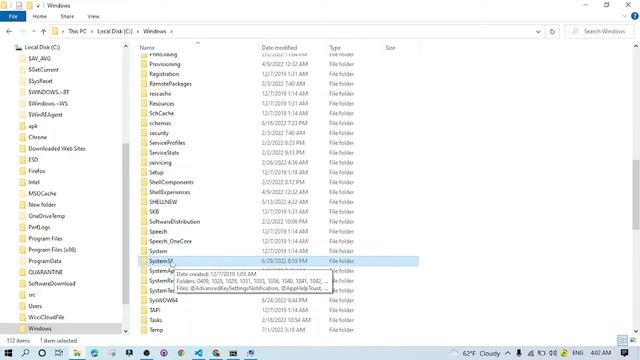The width and height of the screenshot is (640, 360).
Task: Go up one folder level
Action: (x=43, y=31)
